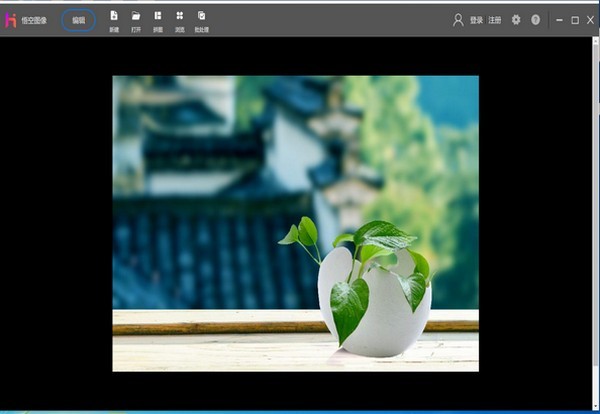
Task: Create a new file with 新建
Action: [x=114, y=20]
